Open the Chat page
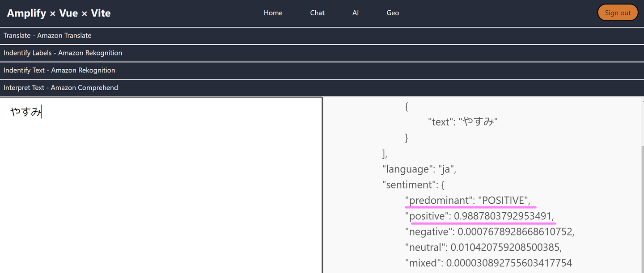 click(x=317, y=13)
